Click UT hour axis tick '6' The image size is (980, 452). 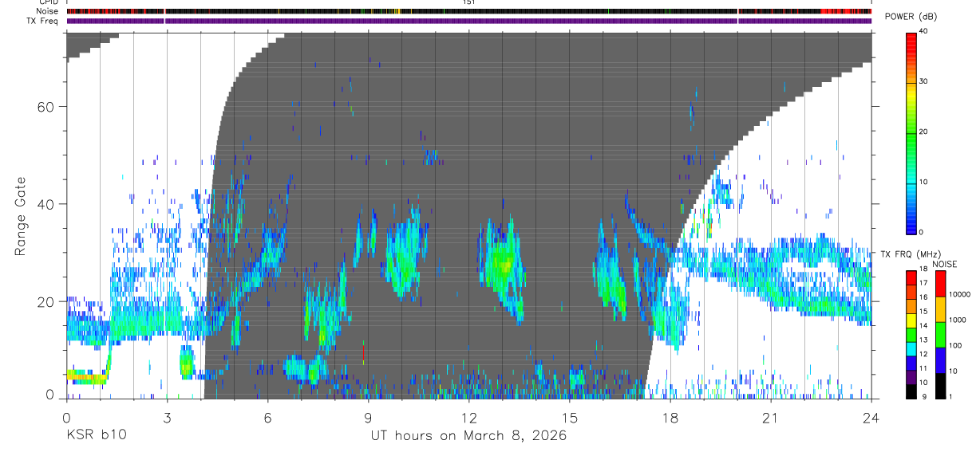pyautogui.click(x=267, y=417)
